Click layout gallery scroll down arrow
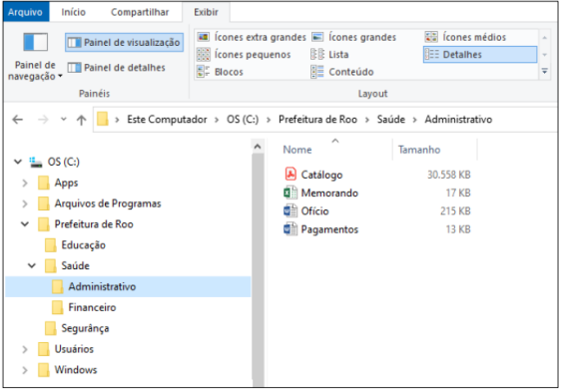 (545, 55)
